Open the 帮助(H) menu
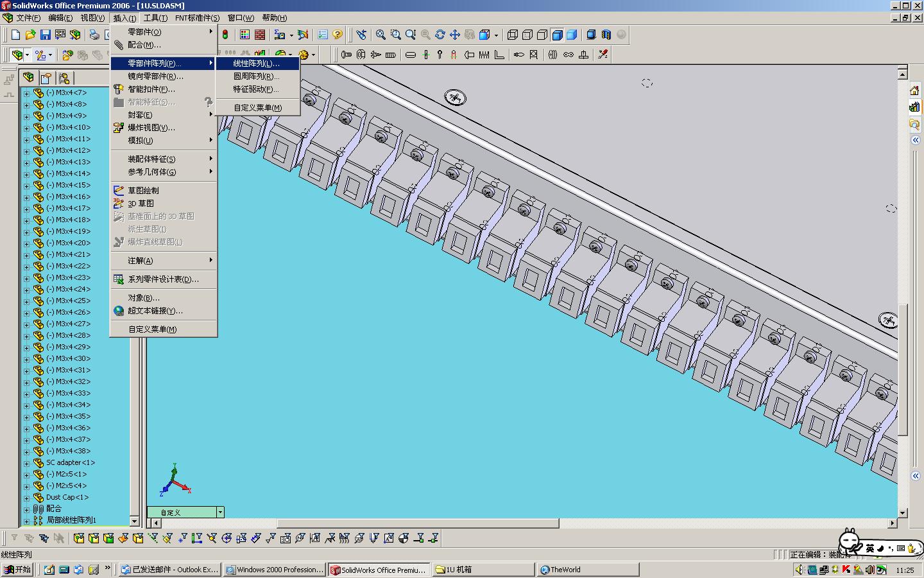The image size is (924, 578). coord(275,18)
